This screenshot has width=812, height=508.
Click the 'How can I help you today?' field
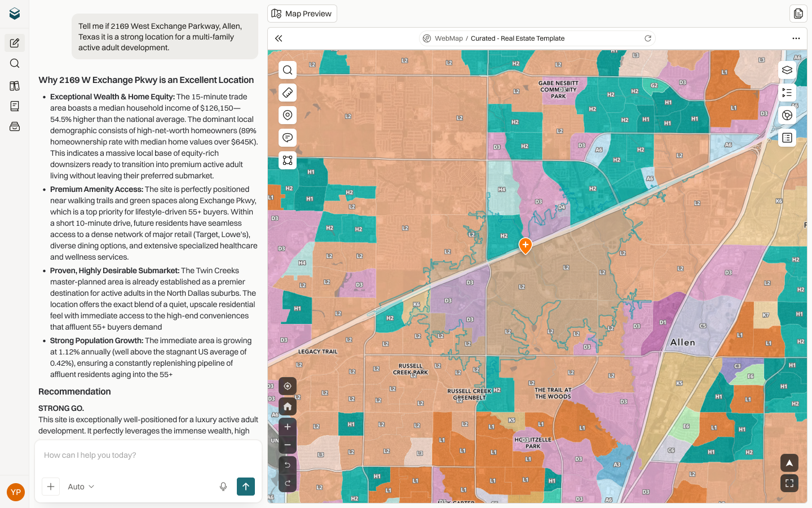click(148, 456)
